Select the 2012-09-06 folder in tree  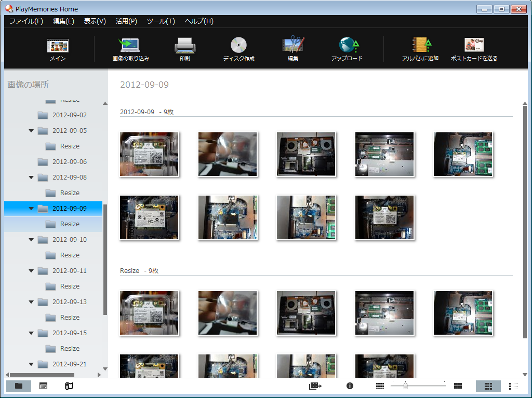[x=69, y=162]
